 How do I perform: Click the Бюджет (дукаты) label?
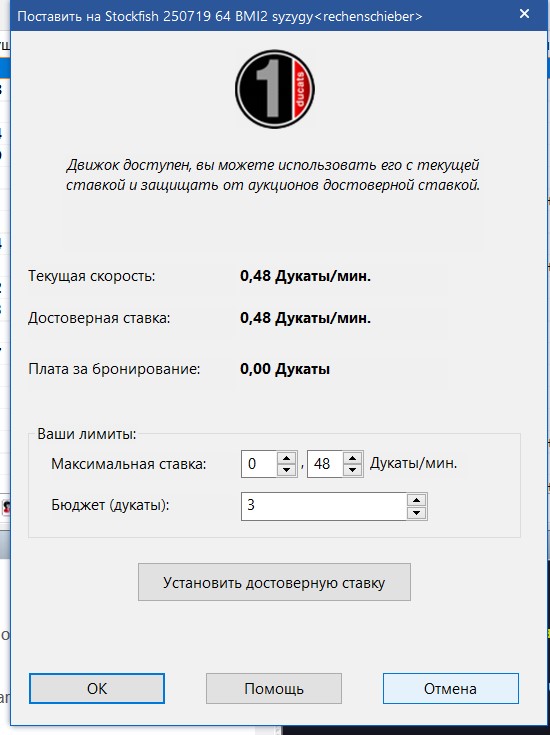click(111, 505)
